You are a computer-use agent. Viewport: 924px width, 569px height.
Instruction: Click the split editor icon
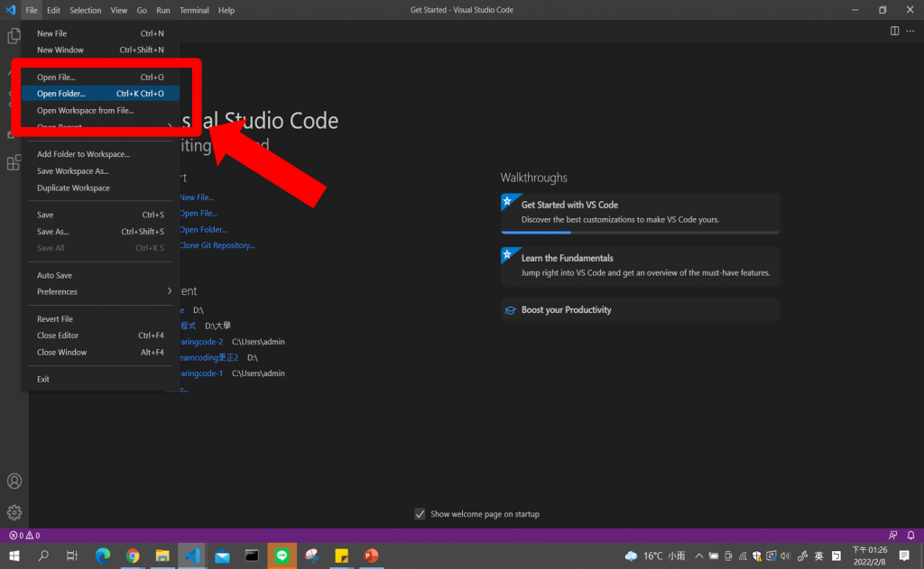(x=894, y=31)
